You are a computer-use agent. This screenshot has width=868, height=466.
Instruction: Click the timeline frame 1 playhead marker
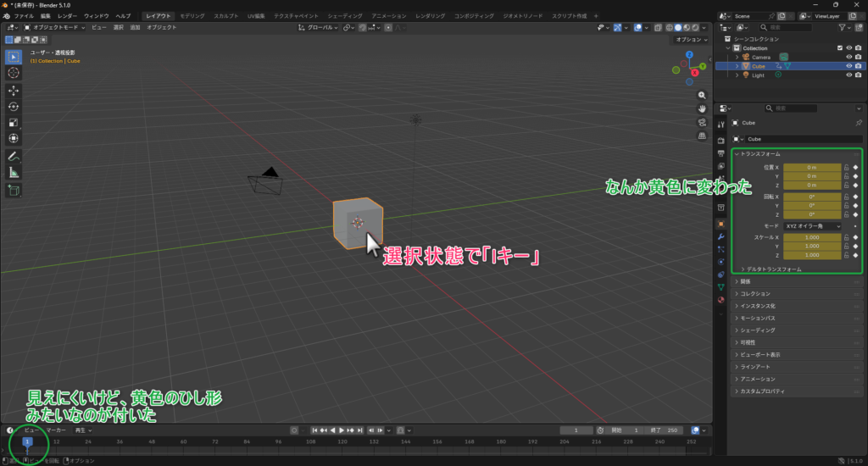click(x=27, y=441)
